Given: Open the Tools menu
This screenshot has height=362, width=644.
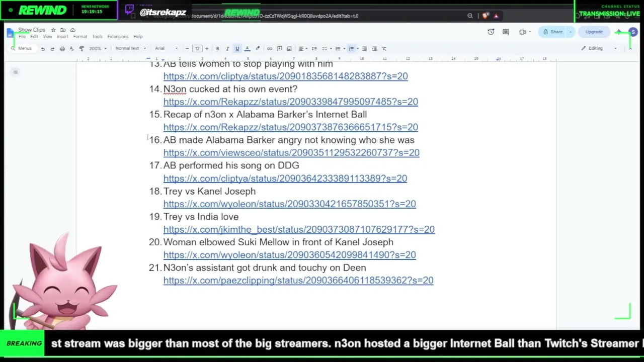Looking at the screenshot, I should pyautogui.click(x=97, y=37).
